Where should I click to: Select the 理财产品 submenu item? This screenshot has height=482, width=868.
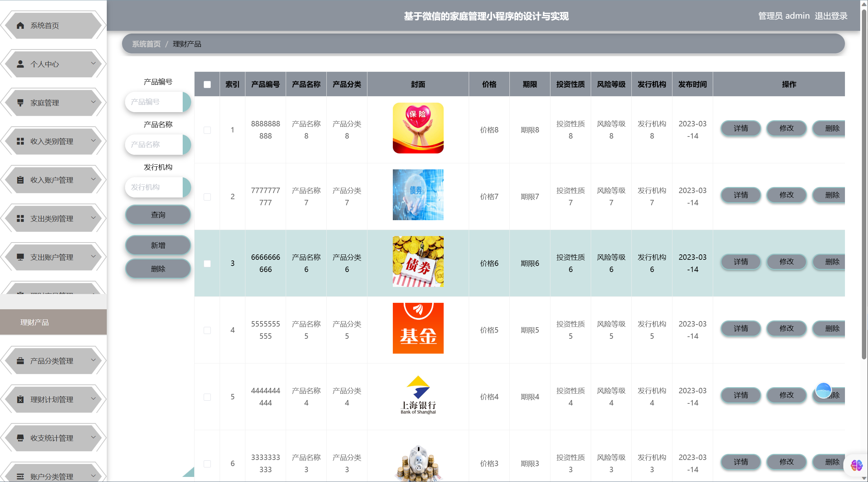pyautogui.click(x=34, y=322)
